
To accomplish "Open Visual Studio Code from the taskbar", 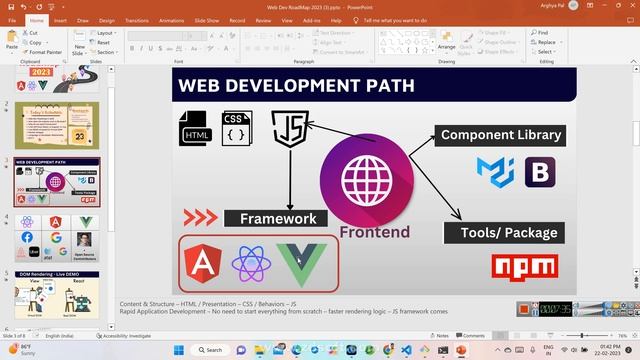I will pyautogui.click(x=406, y=350).
